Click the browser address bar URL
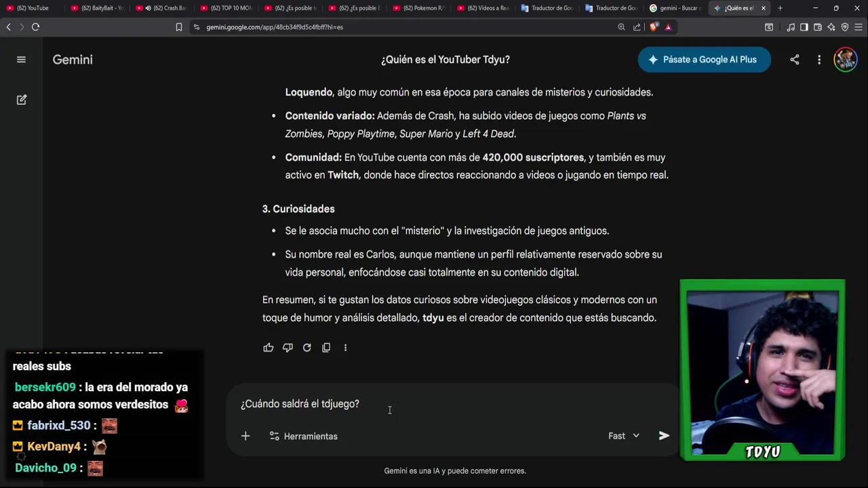 275,27
